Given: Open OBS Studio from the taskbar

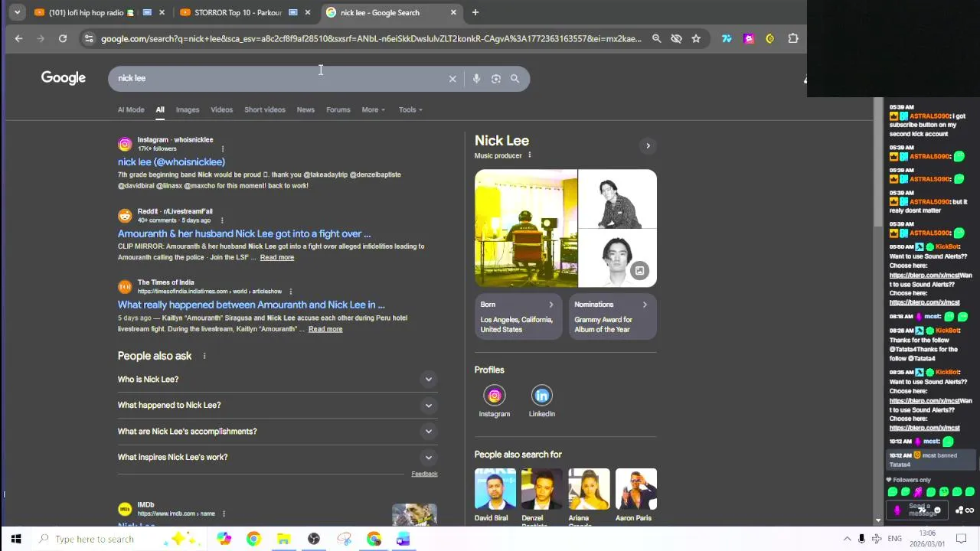Looking at the screenshot, I should (314, 539).
